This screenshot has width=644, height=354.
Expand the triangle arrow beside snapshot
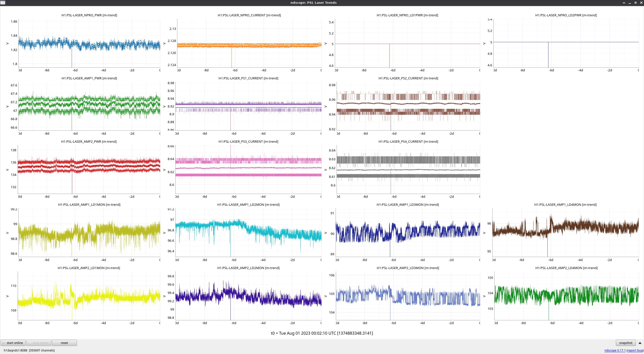click(640, 343)
